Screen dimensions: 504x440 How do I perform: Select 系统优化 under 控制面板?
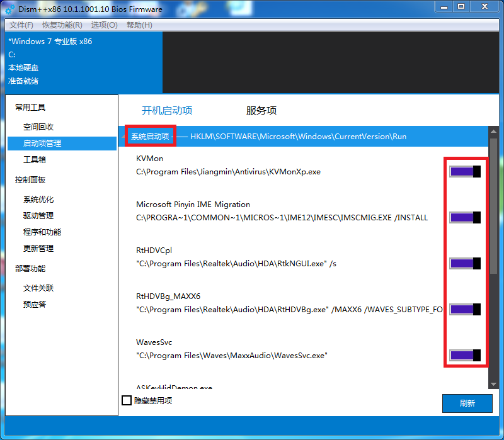[x=38, y=200]
